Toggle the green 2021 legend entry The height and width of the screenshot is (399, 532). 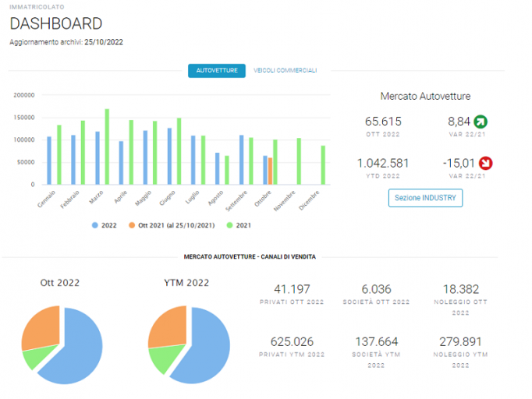coord(239,225)
